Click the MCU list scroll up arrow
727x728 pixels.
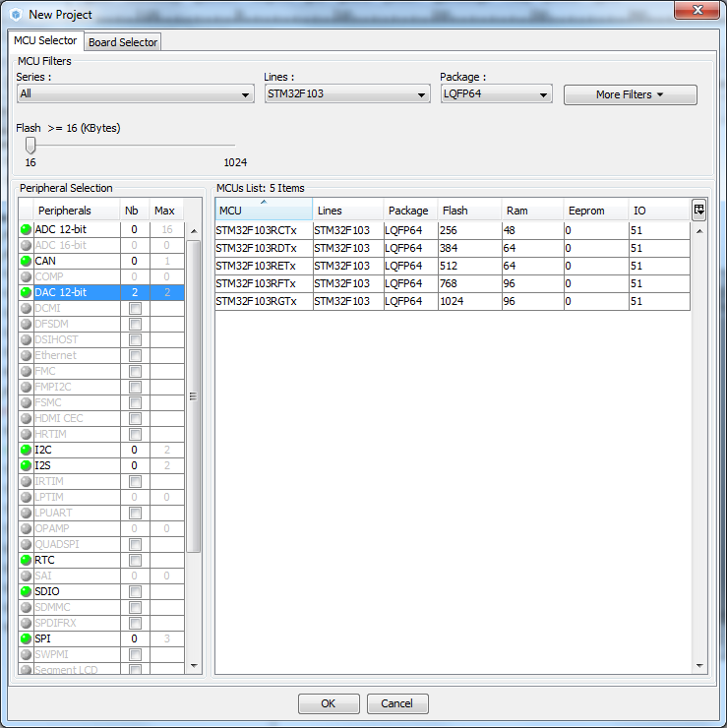point(699,231)
